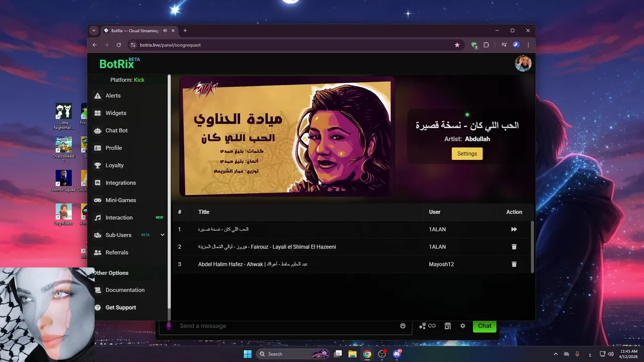Click the sidebar vertical scrollbar
The height and width of the screenshot is (362, 644).
tap(169, 191)
